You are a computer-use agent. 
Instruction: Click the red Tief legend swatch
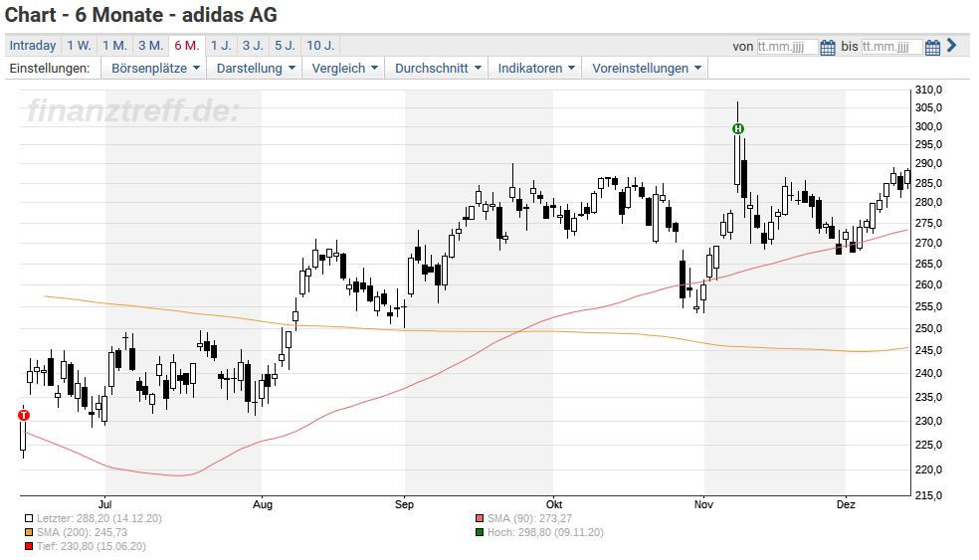pyautogui.click(x=29, y=546)
